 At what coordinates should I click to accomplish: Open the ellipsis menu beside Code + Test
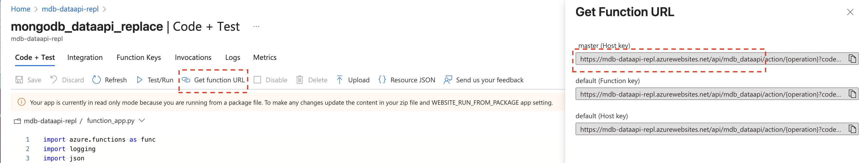tap(256, 26)
